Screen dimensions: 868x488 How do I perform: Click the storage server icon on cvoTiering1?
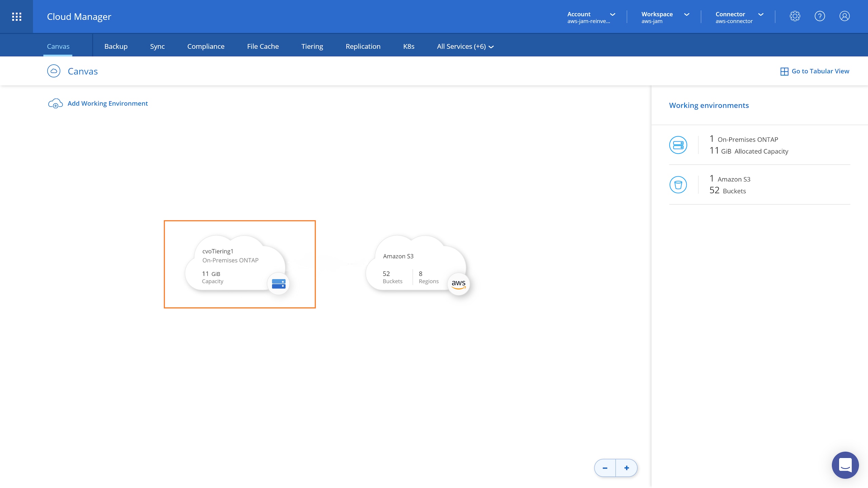pyautogui.click(x=278, y=284)
